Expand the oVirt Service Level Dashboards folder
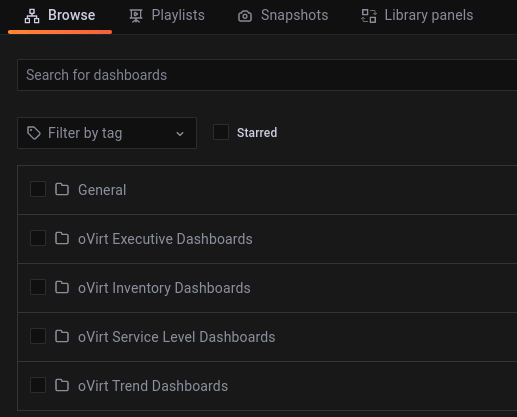Viewport: 517px width, 417px height. point(177,337)
